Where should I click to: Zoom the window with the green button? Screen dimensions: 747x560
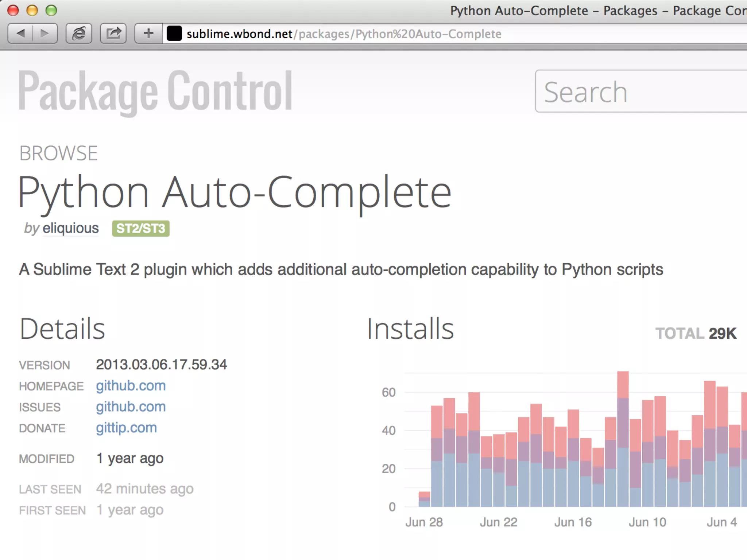(x=51, y=10)
